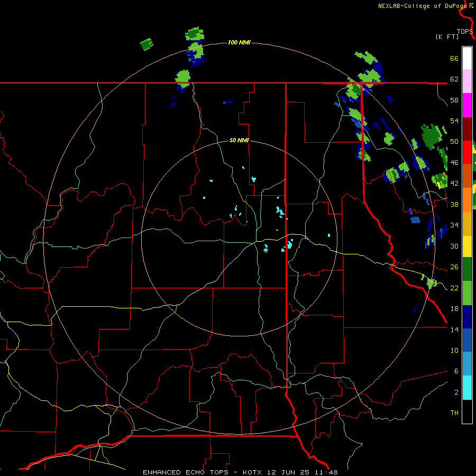
Task: Click the 50 NMI range ring label
Action: click(239, 140)
